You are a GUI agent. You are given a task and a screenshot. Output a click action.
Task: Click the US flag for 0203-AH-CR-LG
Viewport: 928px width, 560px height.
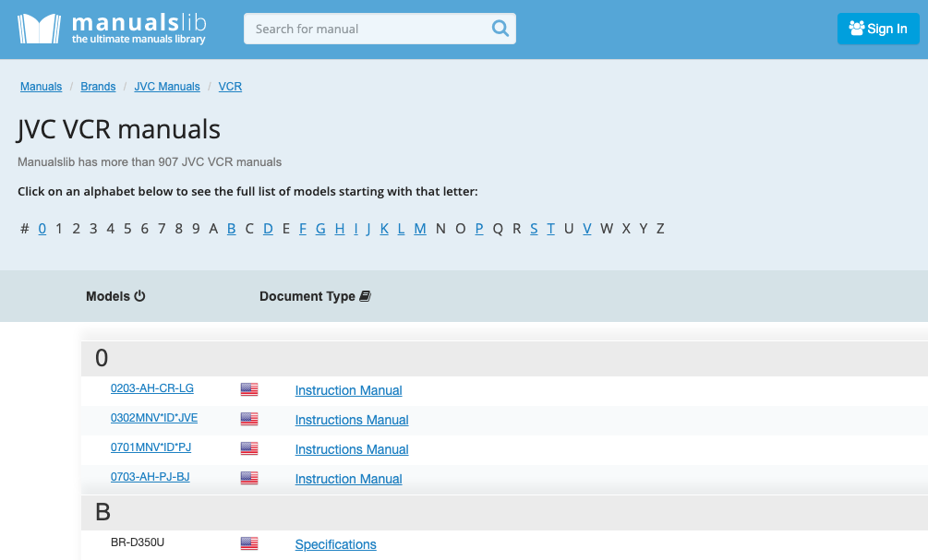click(x=249, y=389)
